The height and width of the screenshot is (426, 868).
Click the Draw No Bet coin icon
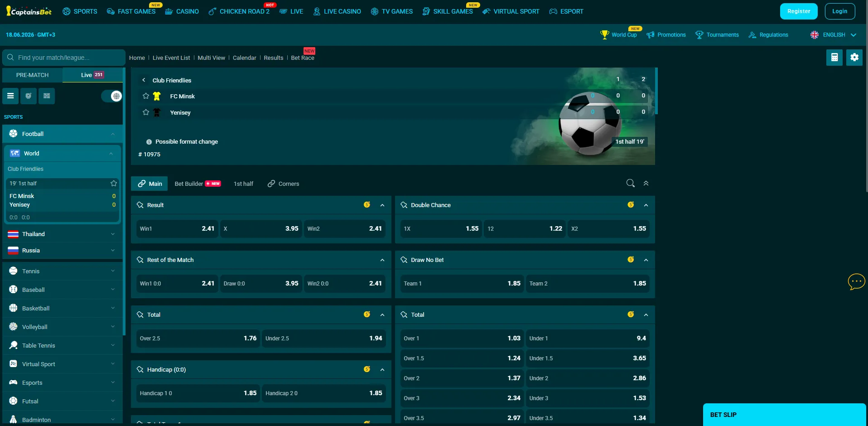click(631, 260)
